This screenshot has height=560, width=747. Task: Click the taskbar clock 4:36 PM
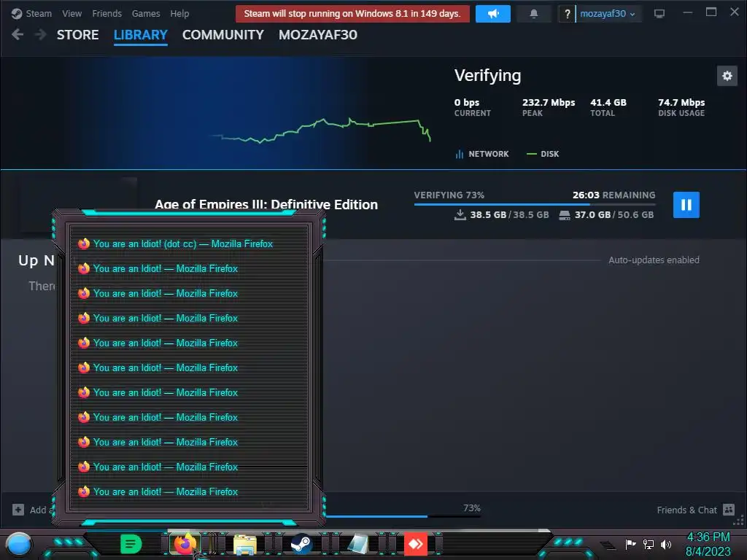pyautogui.click(x=708, y=537)
